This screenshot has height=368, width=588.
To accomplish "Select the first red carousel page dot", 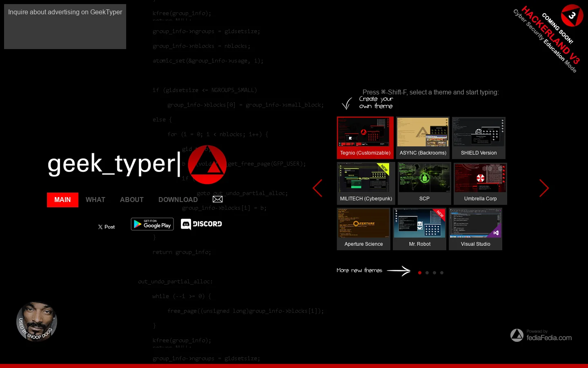I will pyautogui.click(x=420, y=273).
